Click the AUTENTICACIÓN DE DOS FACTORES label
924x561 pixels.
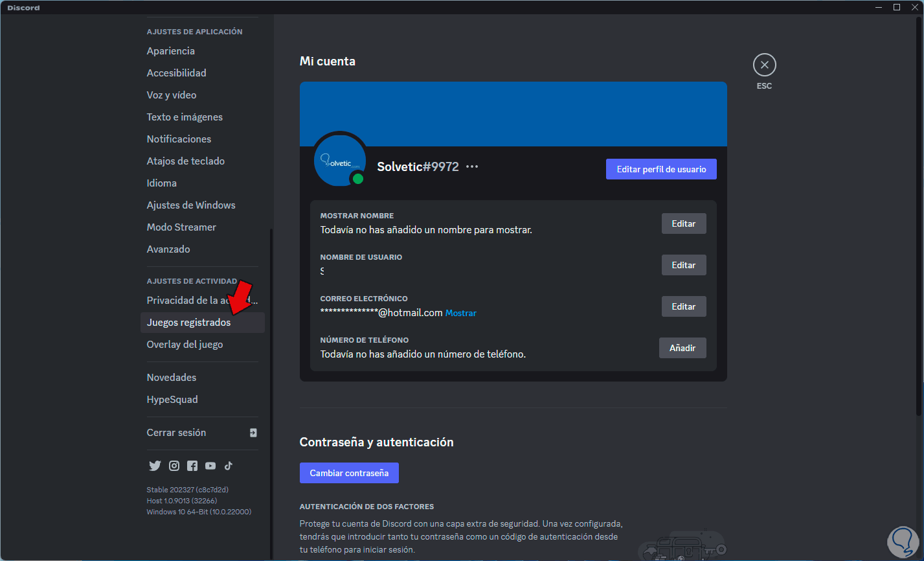(367, 507)
